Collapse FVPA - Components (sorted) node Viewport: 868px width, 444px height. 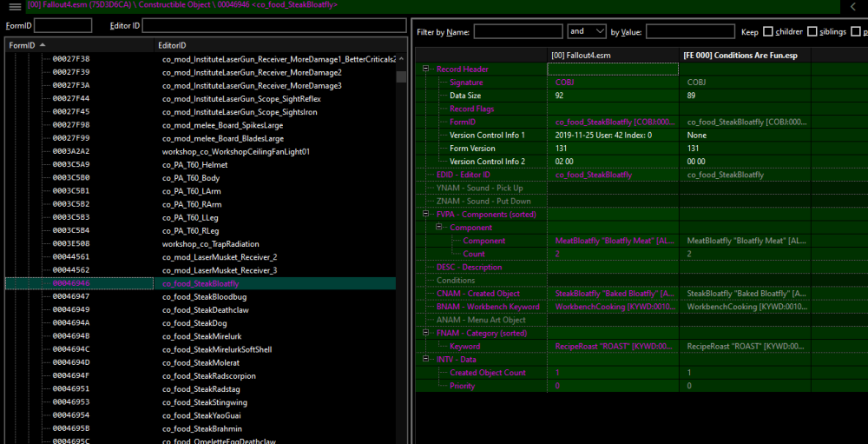pyautogui.click(x=425, y=214)
